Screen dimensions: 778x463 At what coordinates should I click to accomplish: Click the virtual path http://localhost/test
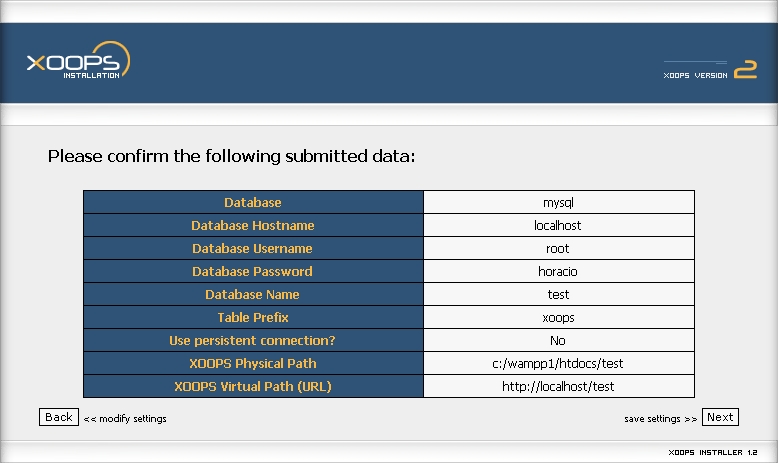tap(558, 386)
